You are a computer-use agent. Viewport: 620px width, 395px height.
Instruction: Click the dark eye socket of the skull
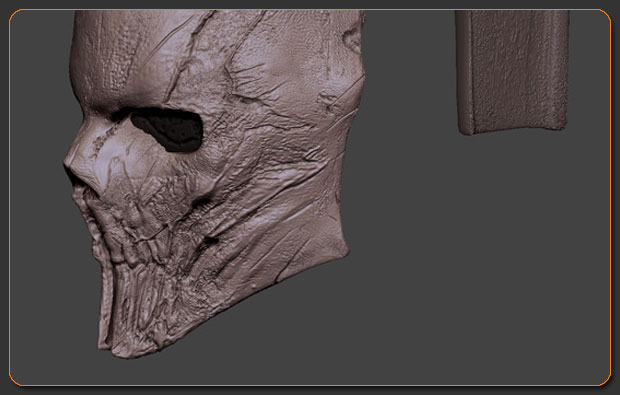pos(168,129)
